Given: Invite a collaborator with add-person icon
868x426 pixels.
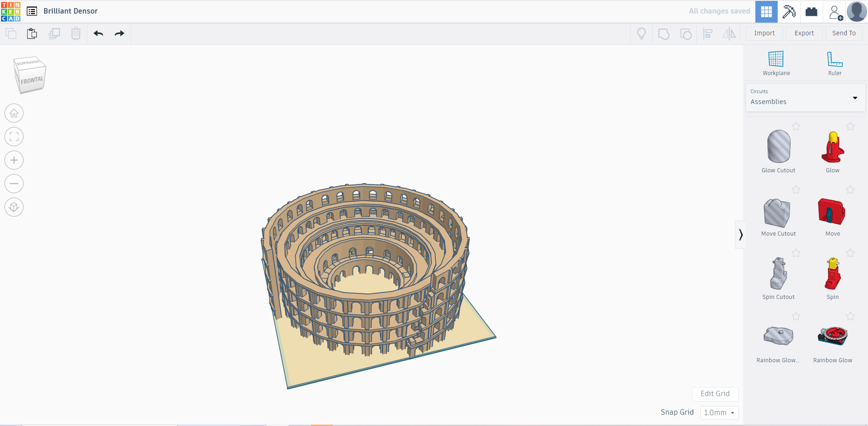Looking at the screenshot, I should pyautogui.click(x=835, y=12).
